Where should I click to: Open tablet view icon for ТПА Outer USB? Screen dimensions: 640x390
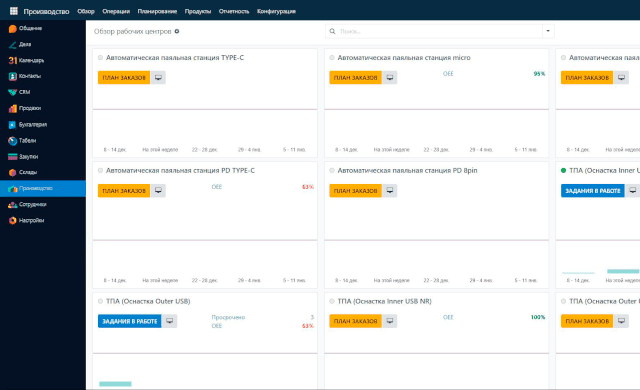(x=169, y=321)
